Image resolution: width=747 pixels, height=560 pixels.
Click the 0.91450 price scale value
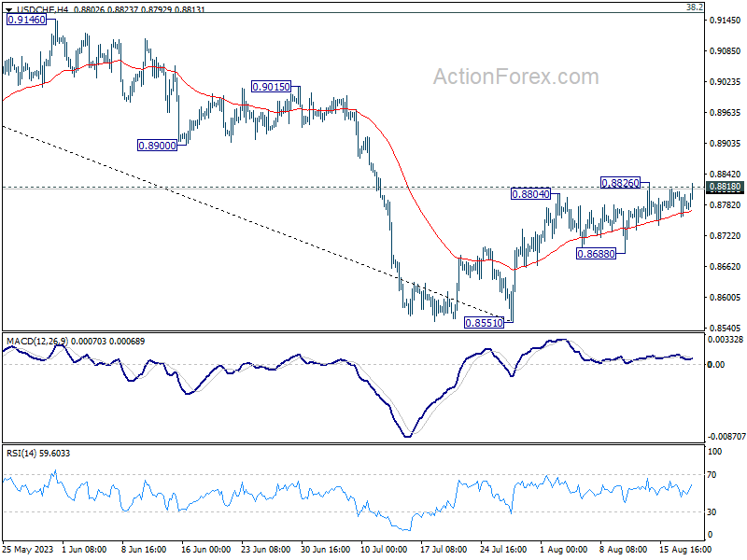pos(725,20)
